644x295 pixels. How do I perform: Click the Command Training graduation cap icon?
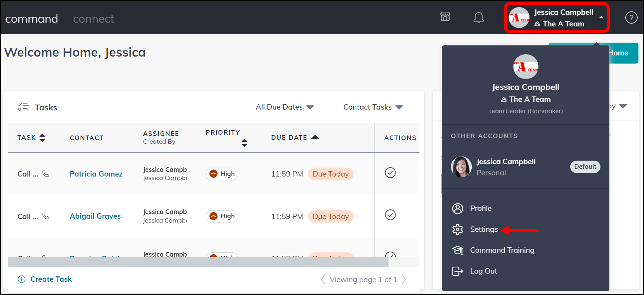458,250
